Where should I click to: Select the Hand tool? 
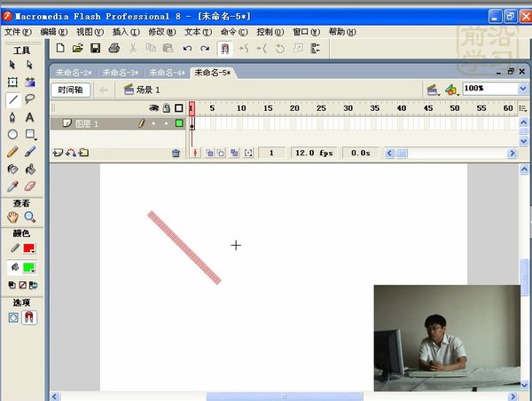(x=12, y=217)
